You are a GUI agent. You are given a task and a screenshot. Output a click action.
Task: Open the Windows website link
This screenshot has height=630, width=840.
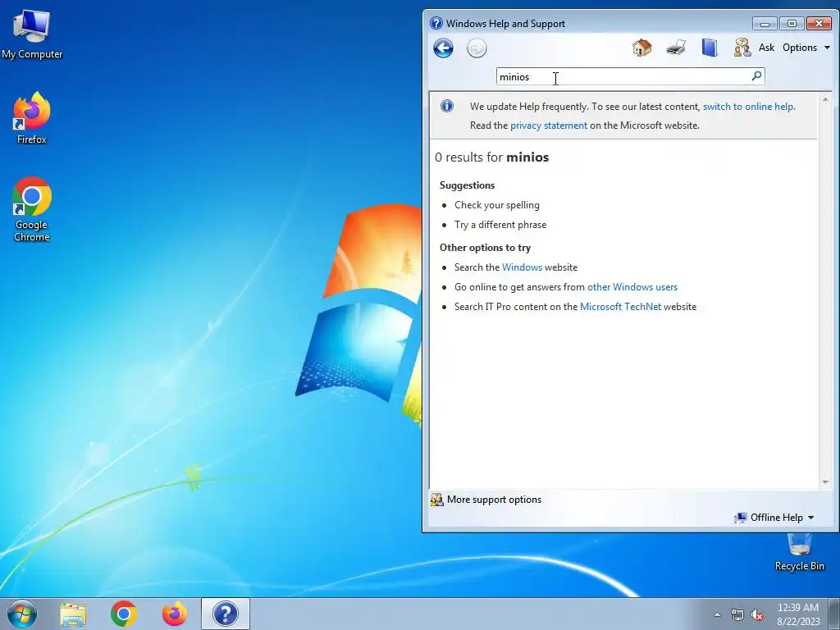[x=522, y=267]
